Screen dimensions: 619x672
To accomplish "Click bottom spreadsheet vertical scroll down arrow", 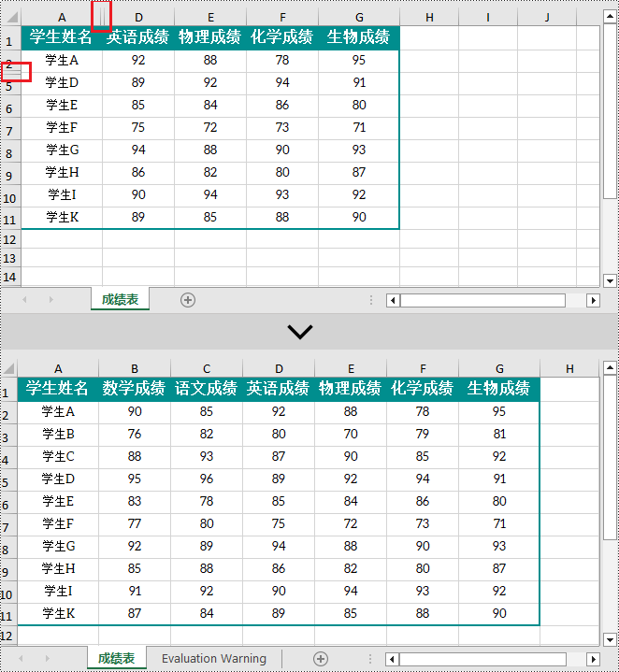I will click(x=610, y=640).
